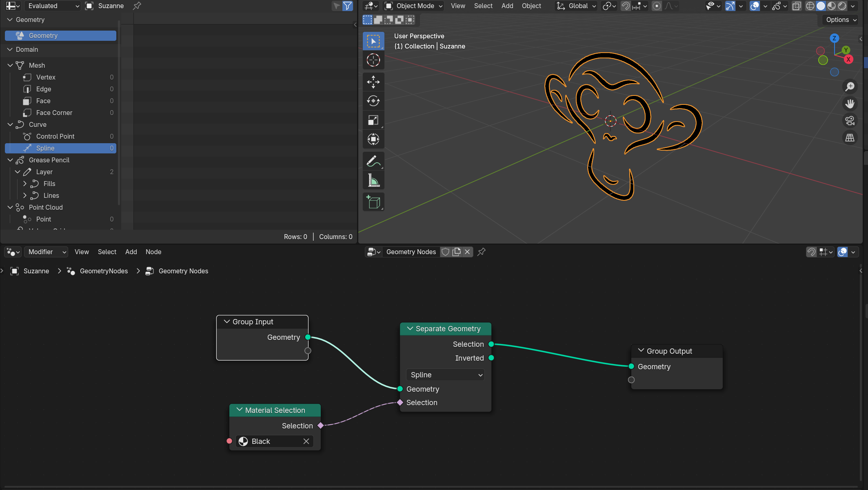Toggle proportional editing in viewport
Image resolution: width=868 pixels, height=490 pixels.
click(657, 6)
